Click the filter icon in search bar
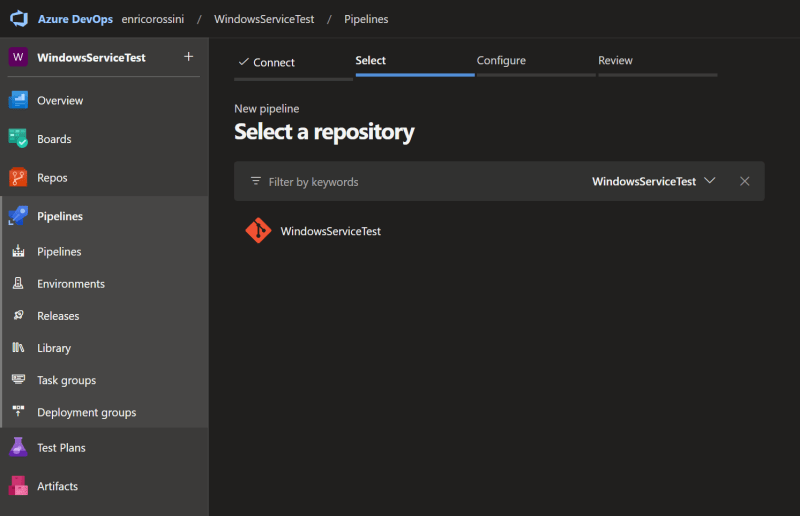Image resolution: width=800 pixels, height=516 pixels. (x=256, y=181)
